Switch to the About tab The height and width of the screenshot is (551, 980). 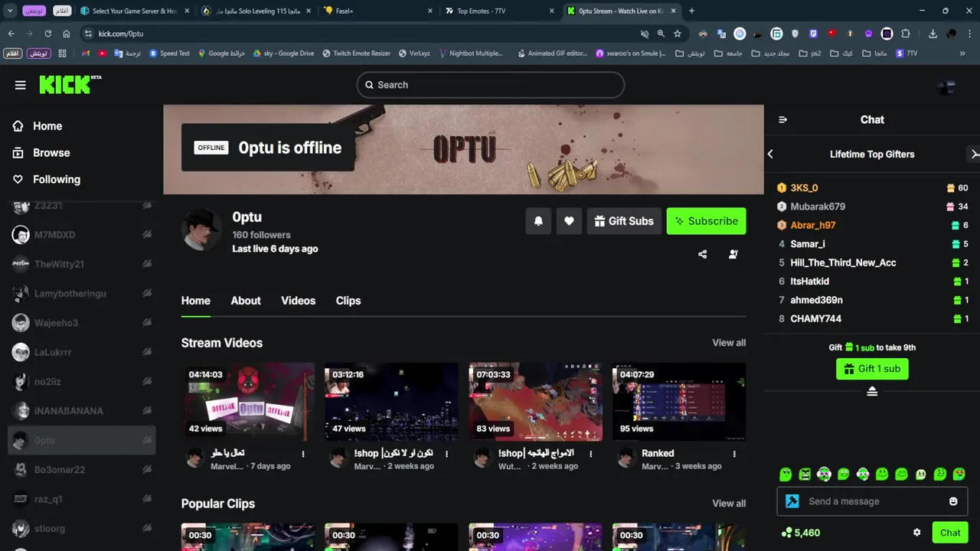tap(246, 301)
